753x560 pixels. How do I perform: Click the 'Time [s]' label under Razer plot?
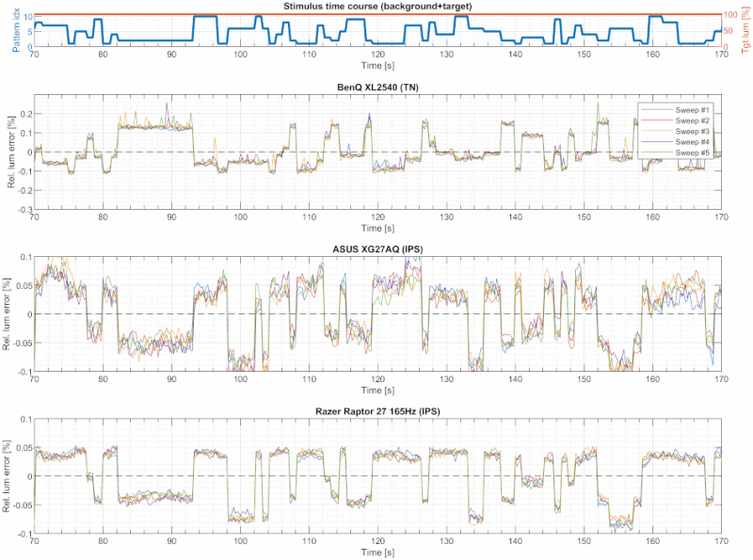click(x=377, y=552)
